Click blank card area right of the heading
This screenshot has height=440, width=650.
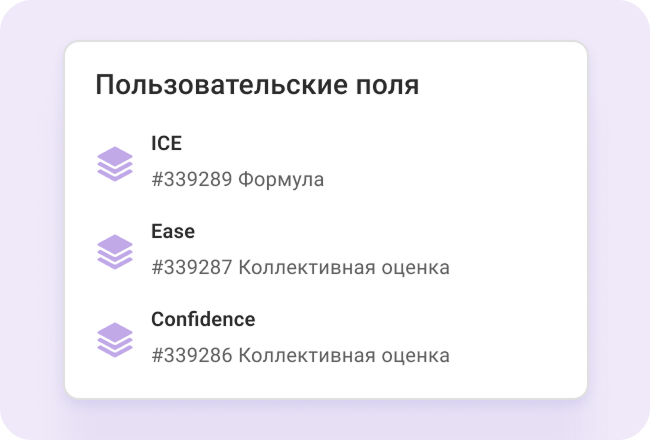click(500, 85)
